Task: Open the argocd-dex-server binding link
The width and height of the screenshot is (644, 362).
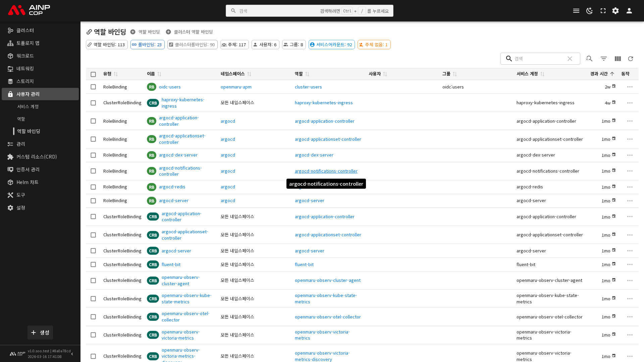Action: click(x=178, y=155)
